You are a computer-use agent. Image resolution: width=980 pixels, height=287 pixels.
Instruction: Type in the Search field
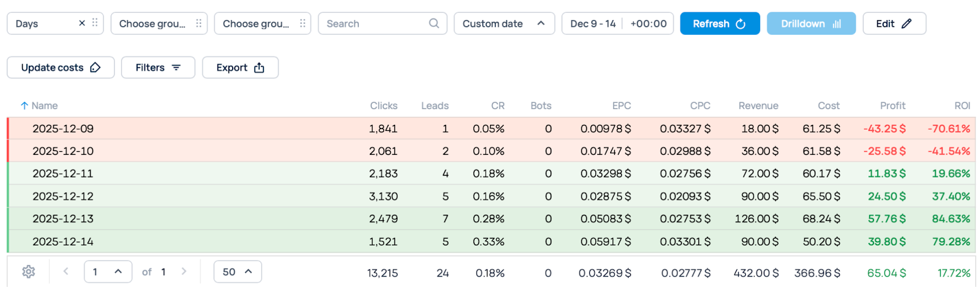point(374,23)
